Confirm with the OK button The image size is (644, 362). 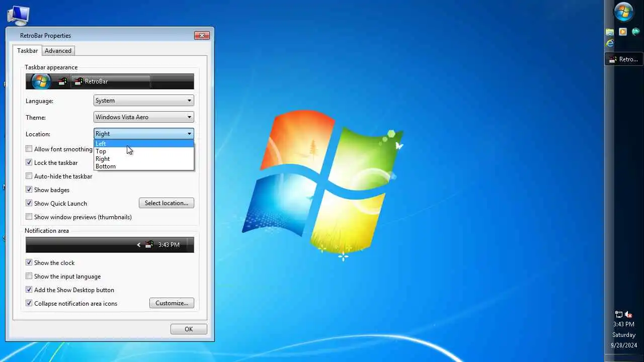pyautogui.click(x=189, y=329)
